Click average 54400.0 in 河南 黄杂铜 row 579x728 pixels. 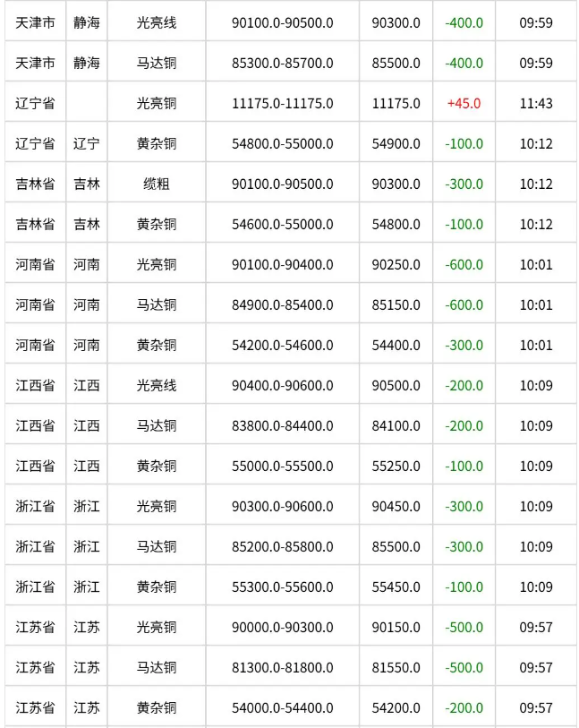(x=396, y=346)
